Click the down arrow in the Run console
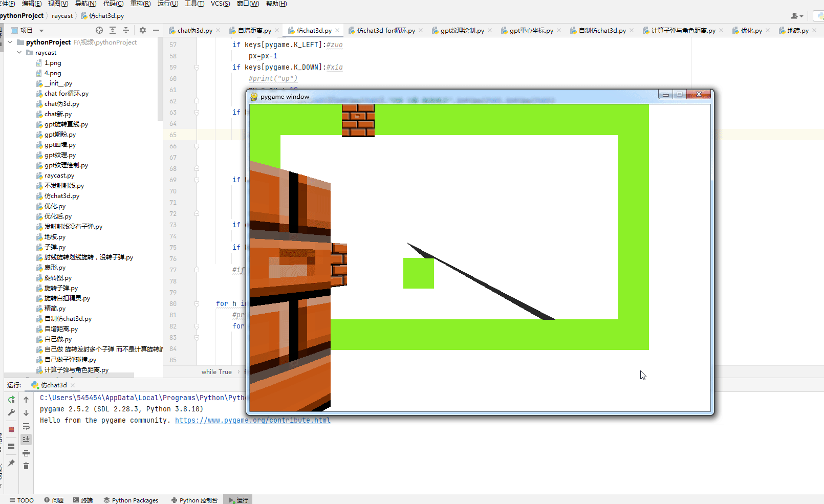The height and width of the screenshot is (504, 824). pos(26,412)
